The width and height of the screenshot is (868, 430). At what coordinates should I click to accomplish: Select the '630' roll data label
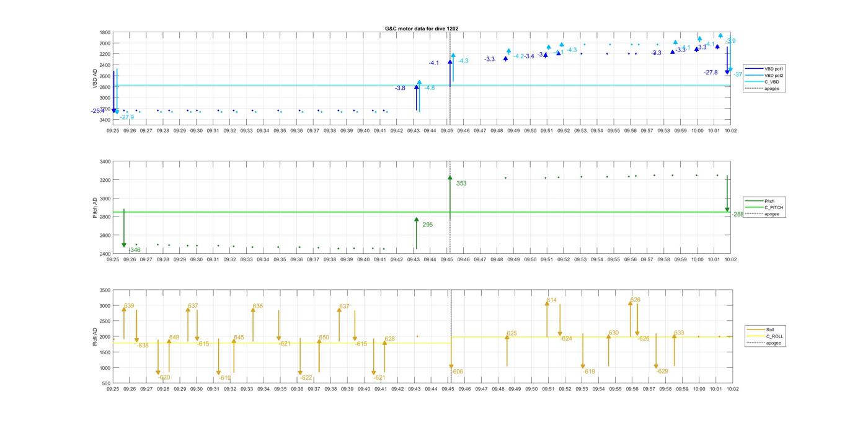point(614,333)
